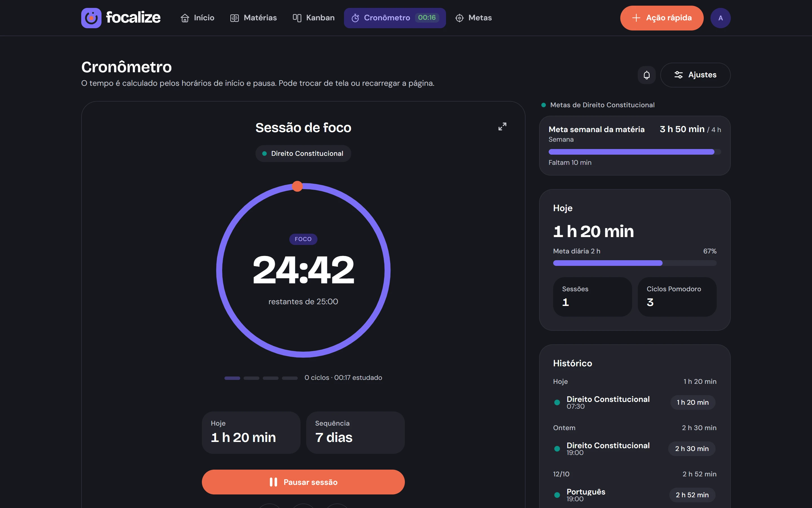Screen dimensions: 812x508
Task: Click the weekly goal progress bar
Action: tap(634, 152)
